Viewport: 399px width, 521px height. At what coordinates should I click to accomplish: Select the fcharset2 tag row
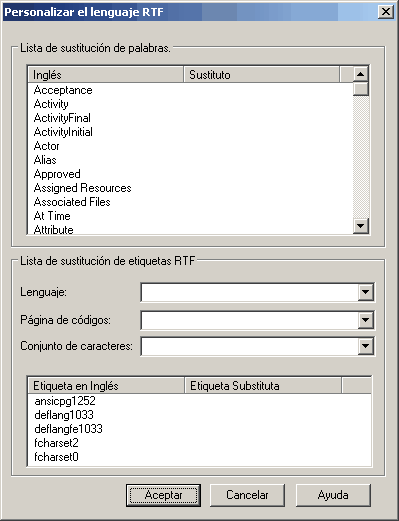(x=199, y=443)
